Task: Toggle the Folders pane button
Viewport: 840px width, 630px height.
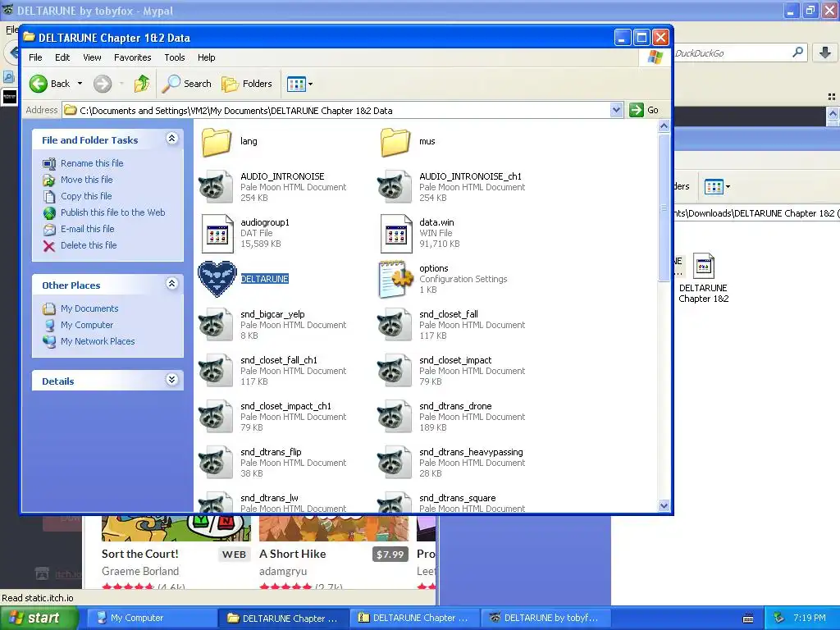Action: [247, 84]
